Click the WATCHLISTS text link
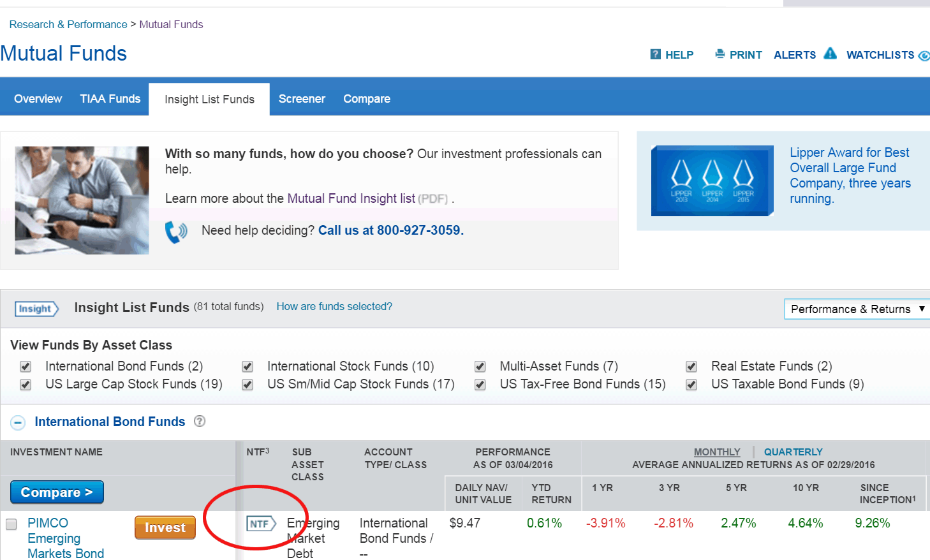 (x=880, y=55)
